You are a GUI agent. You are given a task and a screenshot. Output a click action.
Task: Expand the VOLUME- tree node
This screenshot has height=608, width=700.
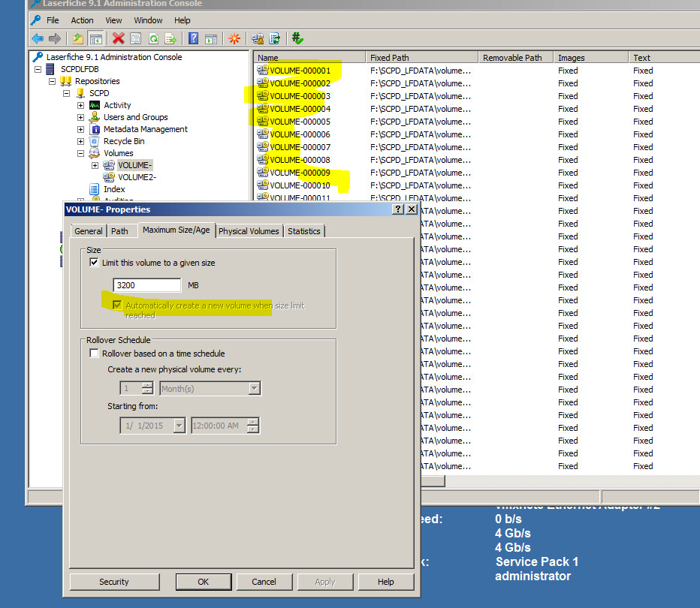point(95,165)
